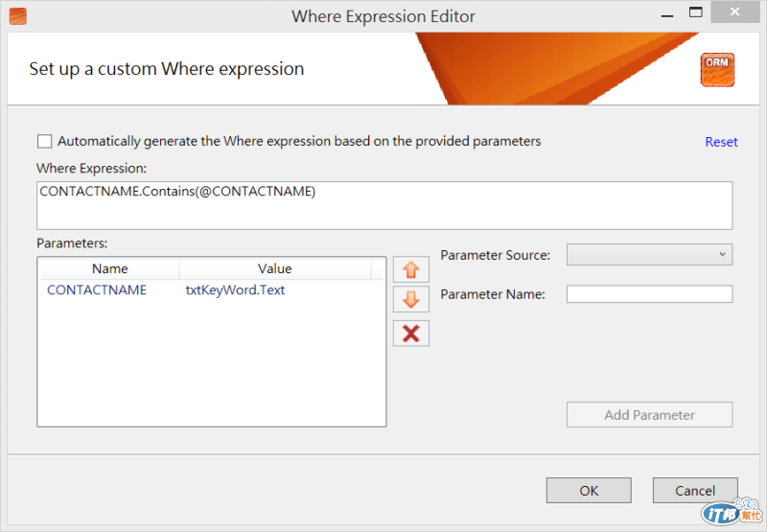The width and height of the screenshot is (767, 532).
Task: Focus the Parameter Name input field
Action: click(x=649, y=294)
